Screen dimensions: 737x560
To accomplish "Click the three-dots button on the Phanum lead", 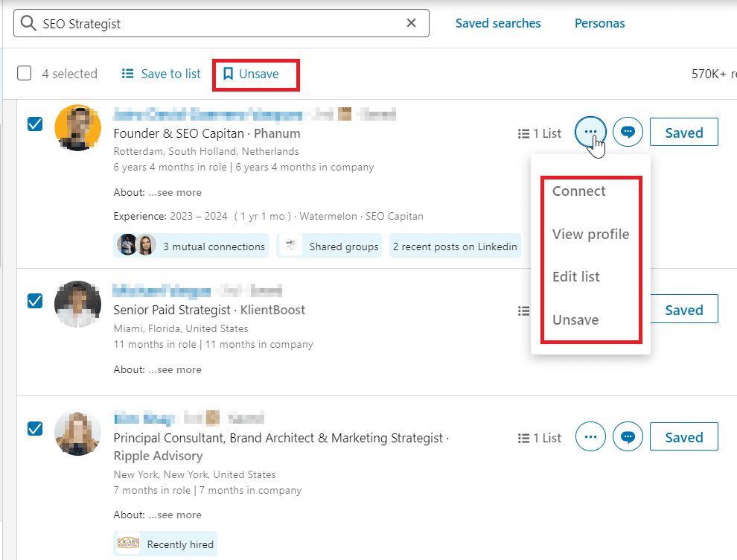I will [590, 133].
